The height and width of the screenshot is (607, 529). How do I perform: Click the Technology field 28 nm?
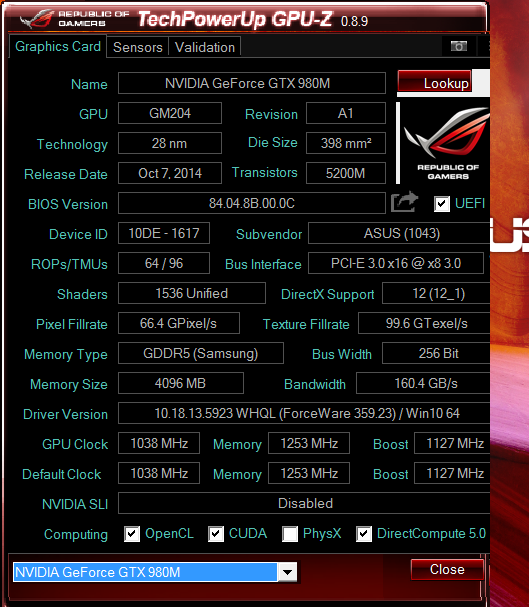pyautogui.click(x=170, y=143)
